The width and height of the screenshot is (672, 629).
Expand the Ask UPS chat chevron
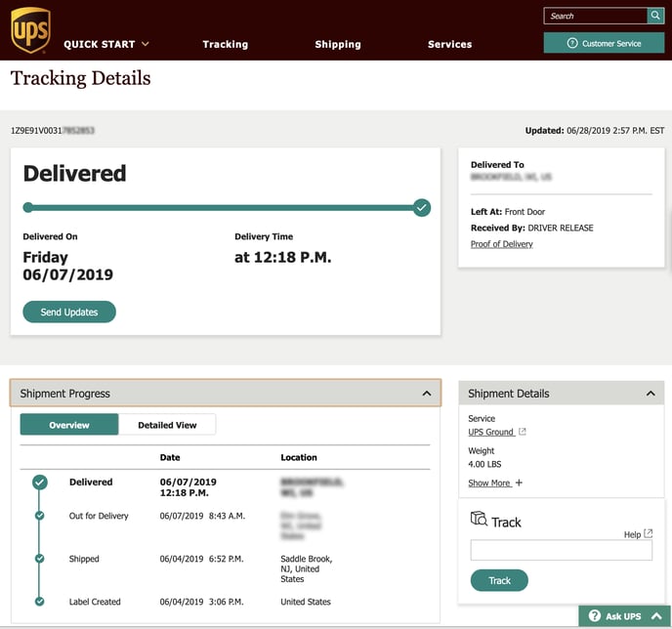tap(656, 616)
